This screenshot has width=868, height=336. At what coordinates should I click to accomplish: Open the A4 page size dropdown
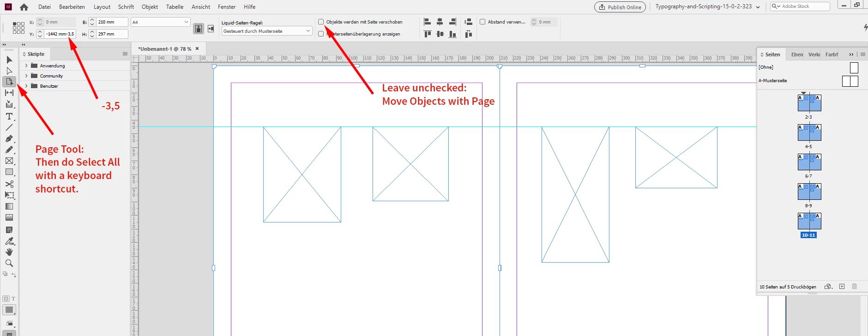[160, 22]
